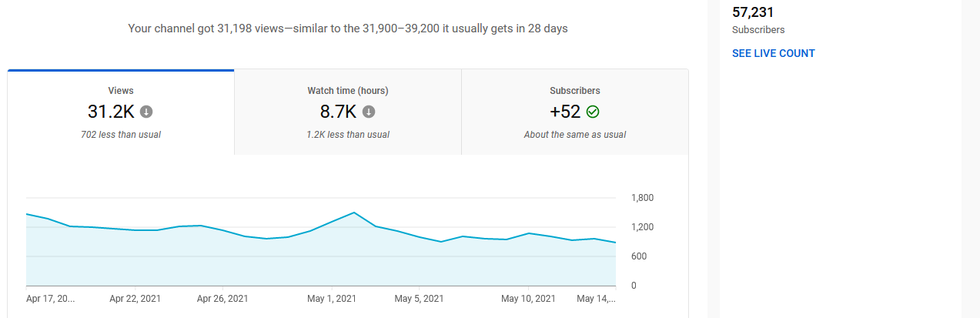
Task: Click the May 5, 2021 date label
Action: tap(419, 299)
